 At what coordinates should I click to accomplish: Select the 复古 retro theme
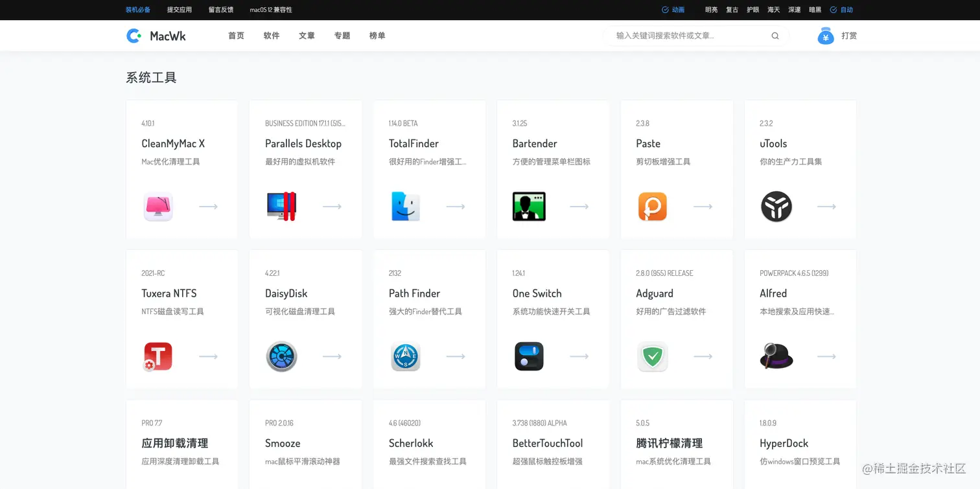[x=732, y=10]
